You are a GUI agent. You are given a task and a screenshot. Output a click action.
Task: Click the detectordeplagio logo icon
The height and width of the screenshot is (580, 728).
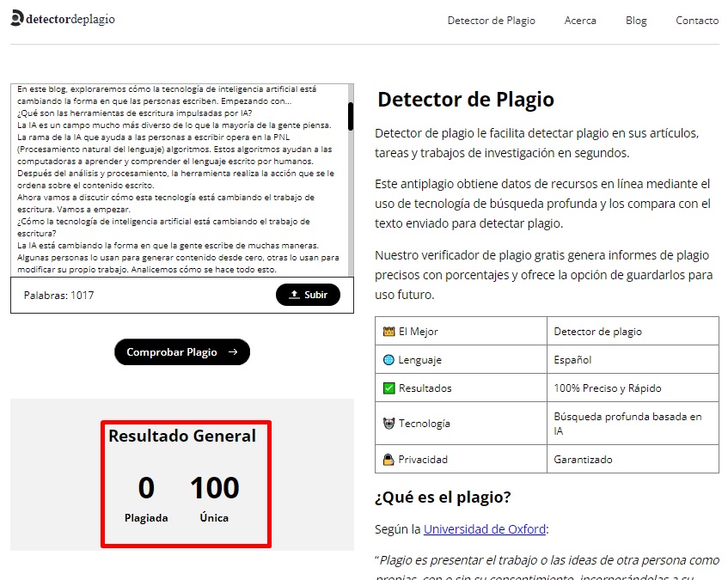click(x=17, y=19)
